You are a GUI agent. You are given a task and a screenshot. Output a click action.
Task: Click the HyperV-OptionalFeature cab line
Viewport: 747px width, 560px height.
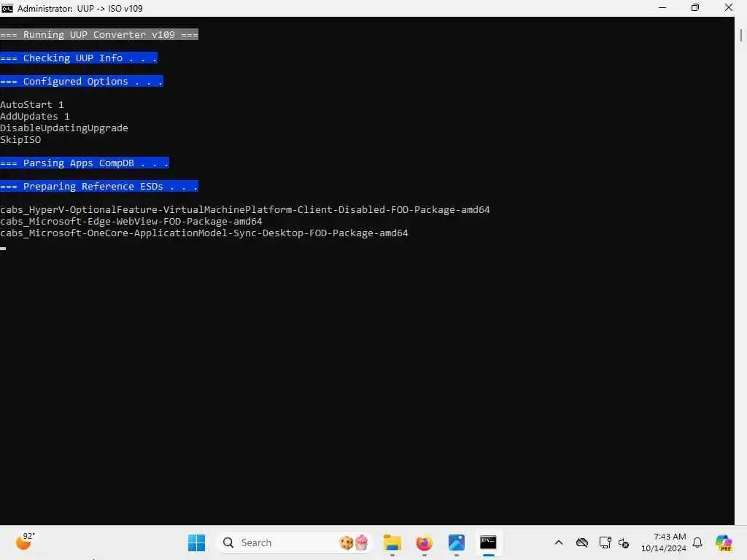245,209
